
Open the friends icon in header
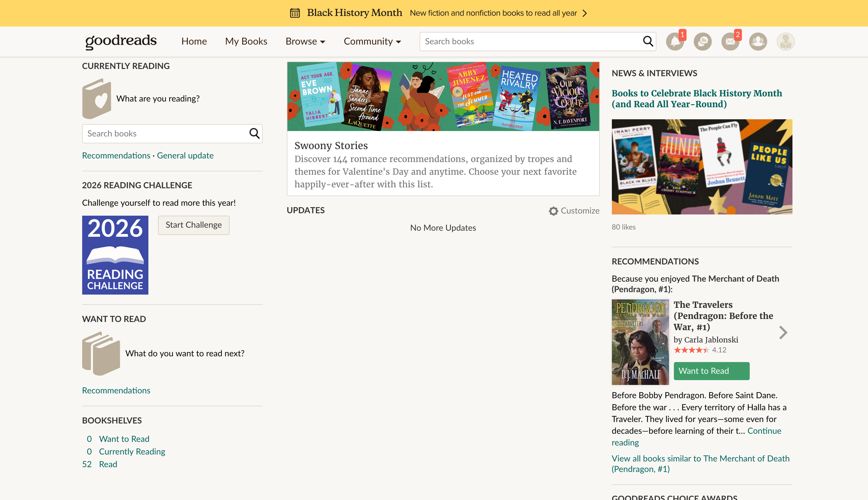point(758,42)
